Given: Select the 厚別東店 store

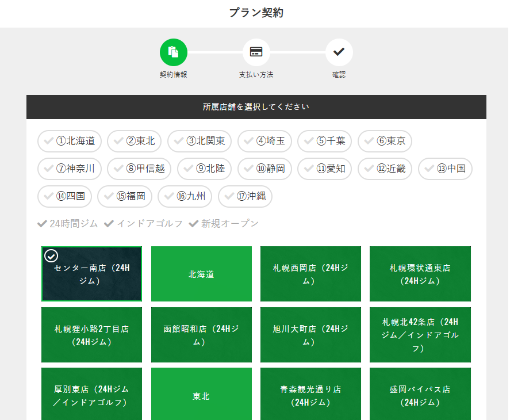Looking at the screenshot, I should tap(92, 394).
